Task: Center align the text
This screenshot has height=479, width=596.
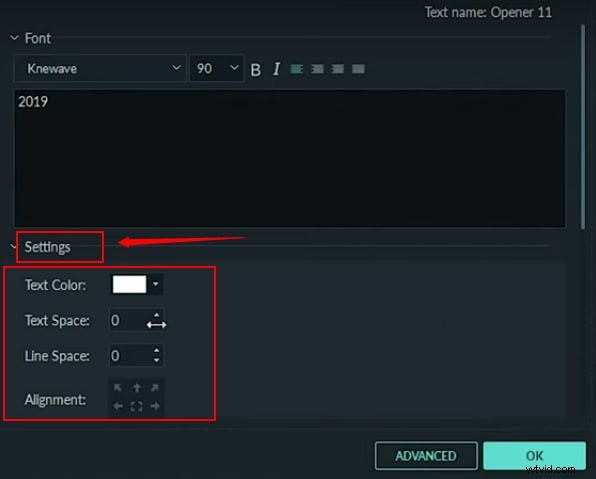Action: point(317,69)
